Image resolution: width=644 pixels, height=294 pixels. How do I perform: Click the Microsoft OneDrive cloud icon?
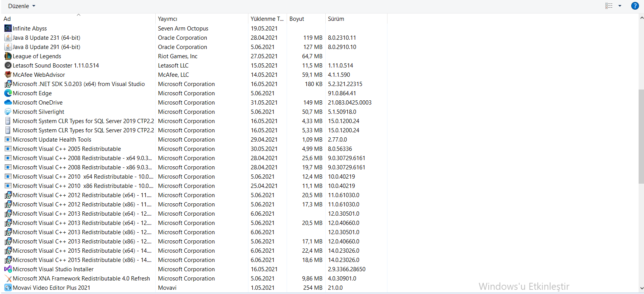point(8,102)
